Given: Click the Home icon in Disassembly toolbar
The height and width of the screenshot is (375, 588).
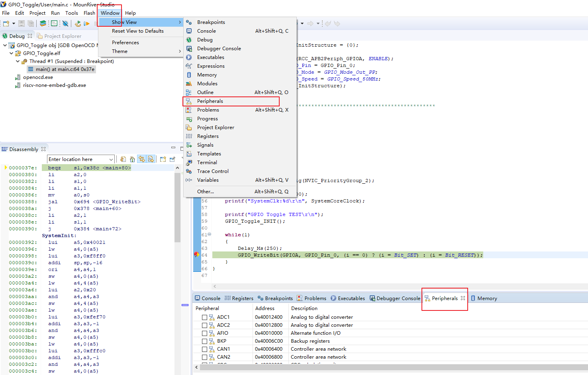Looking at the screenshot, I should (x=132, y=159).
